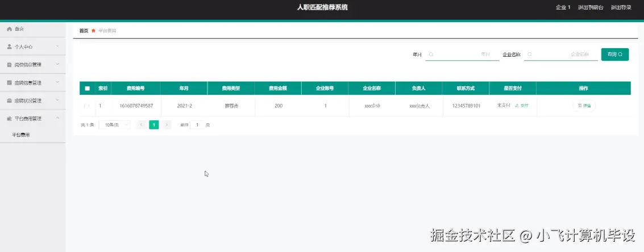Viewport: 644px width, 252px height.
Task: Click the go-to-page number input
Action: pyautogui.click(x=197, y=125)
